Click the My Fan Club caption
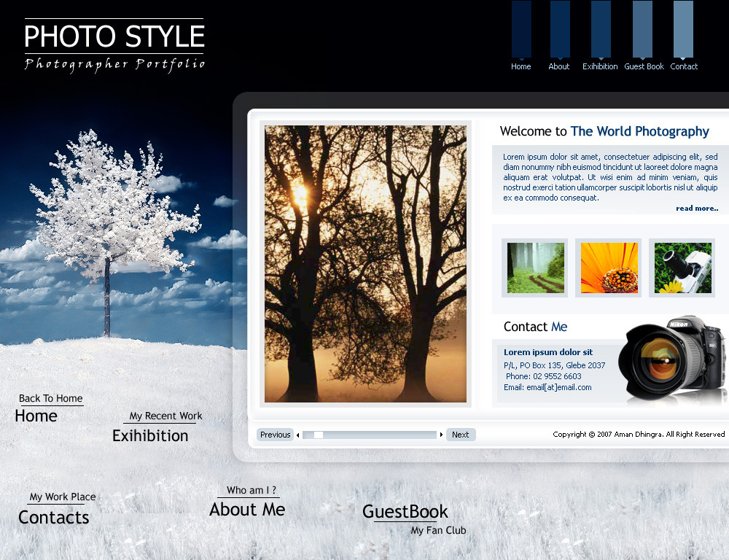This screenshot has height=560, width=729. 438,530
